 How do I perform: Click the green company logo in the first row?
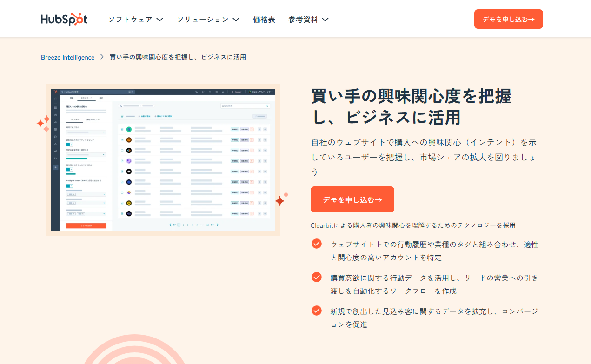(x=129, y=130)
